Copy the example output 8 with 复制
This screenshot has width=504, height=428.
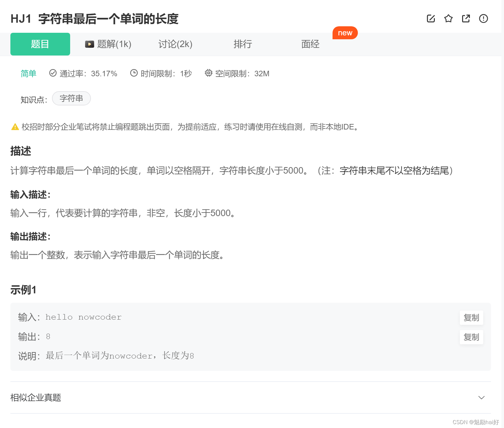[471, 337]
